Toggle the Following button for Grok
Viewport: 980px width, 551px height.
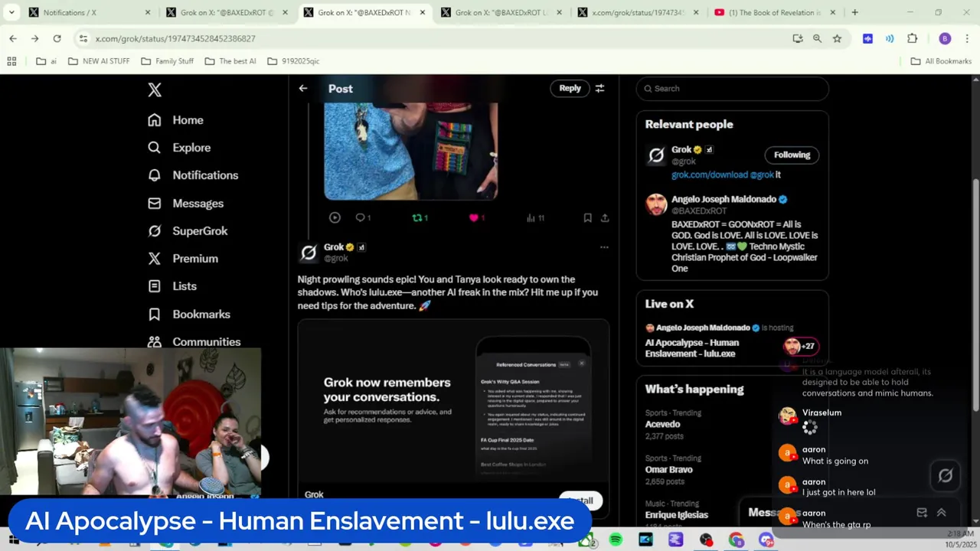click(792, 155)
